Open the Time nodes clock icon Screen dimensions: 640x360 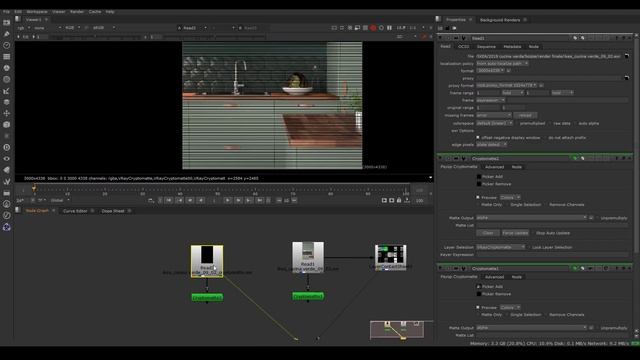(7, 45)
